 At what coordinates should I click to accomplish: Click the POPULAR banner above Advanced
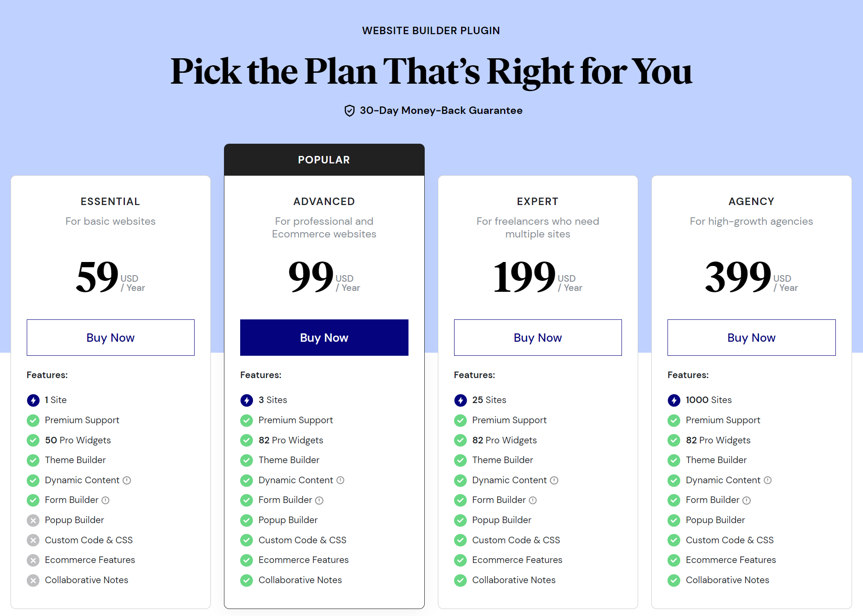[324, 160]
